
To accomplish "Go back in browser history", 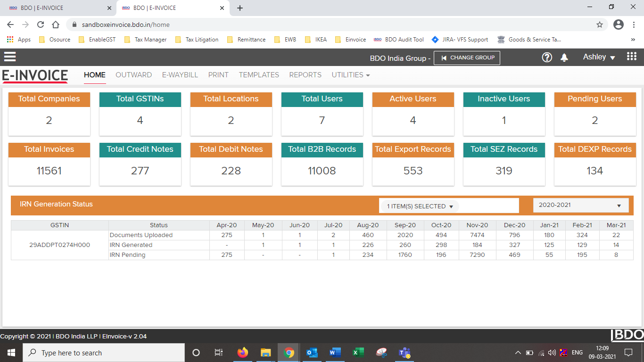I will 10,25.
